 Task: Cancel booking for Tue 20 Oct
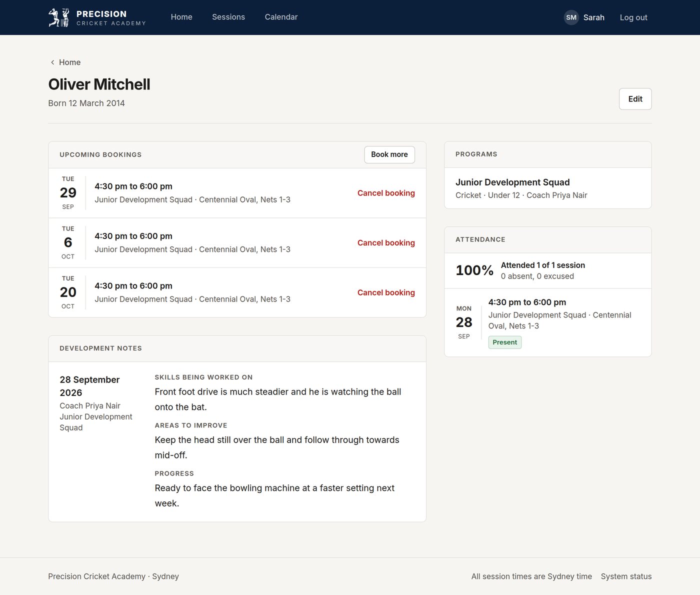(386, 292)
